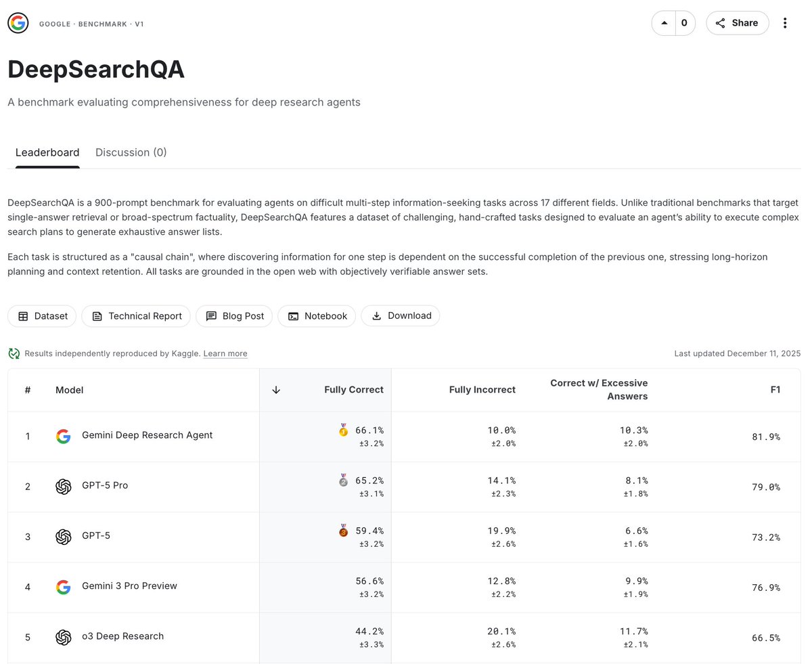Click the 14.1% Fully Incorrect value
812x664 pixels.
[501, 481]
